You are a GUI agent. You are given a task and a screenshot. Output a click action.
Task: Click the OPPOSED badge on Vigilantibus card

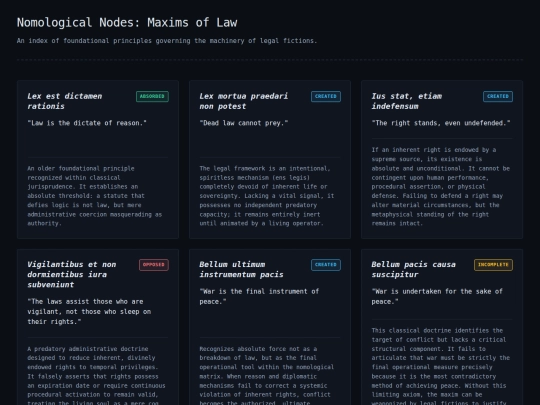tap(154, 265)
